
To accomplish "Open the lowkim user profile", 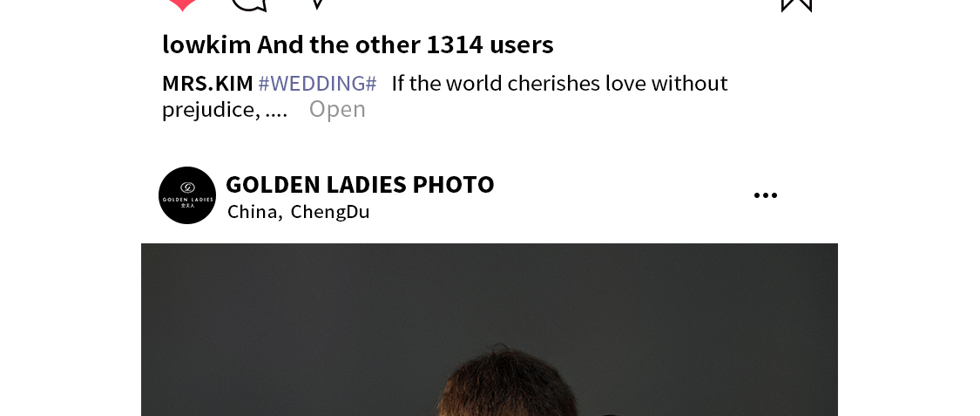I will pyautogui.click(x=206, y=44).
